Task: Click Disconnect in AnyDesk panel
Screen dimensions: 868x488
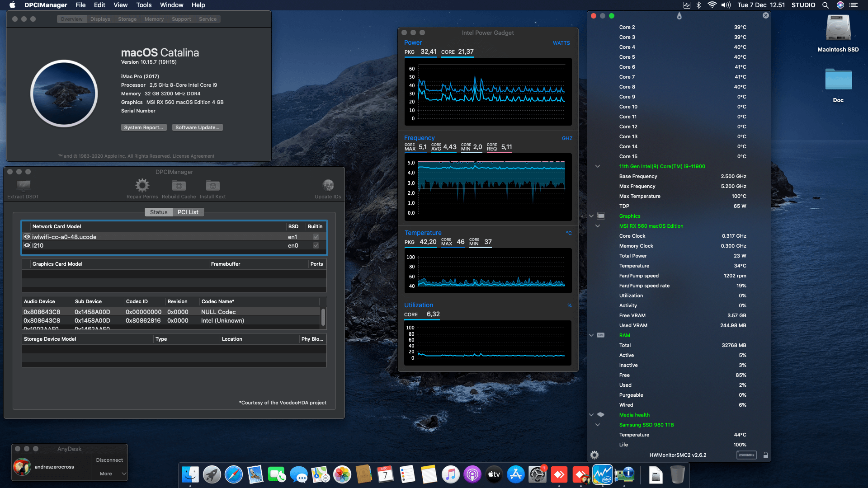Action: (x=109, y=460)
